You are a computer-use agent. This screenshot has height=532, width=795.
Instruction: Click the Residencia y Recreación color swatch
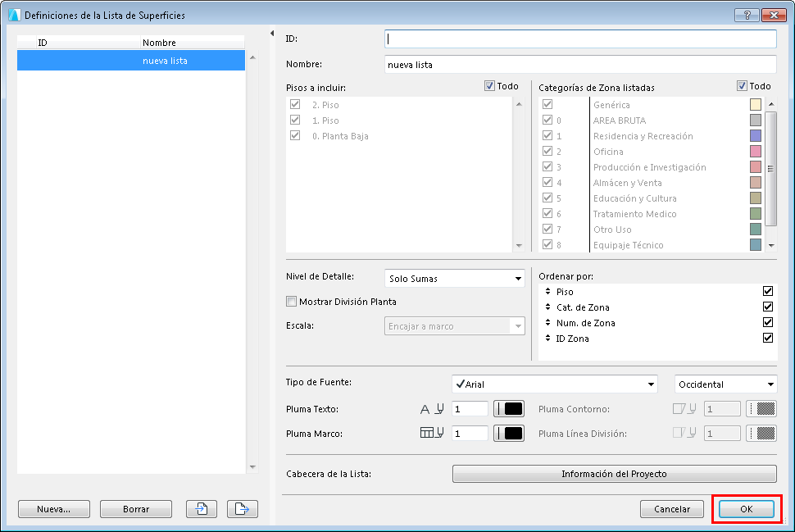[756, 135]
